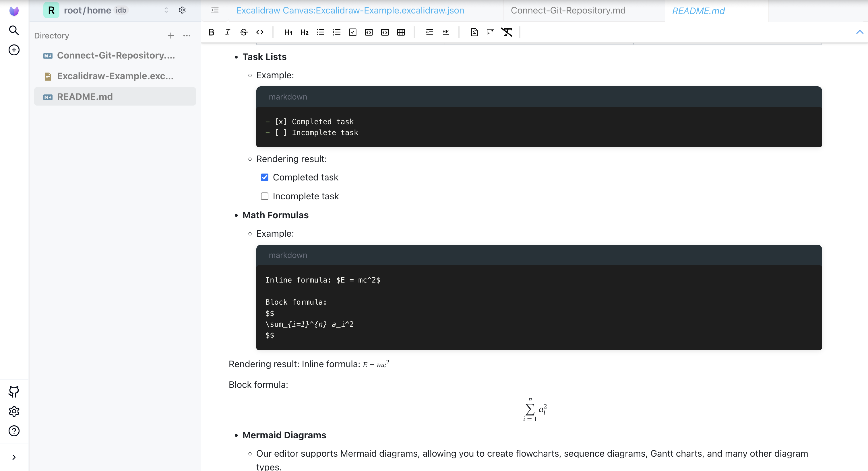
Task: Open the root/home repository switcher
Action: tap(166, 10)
